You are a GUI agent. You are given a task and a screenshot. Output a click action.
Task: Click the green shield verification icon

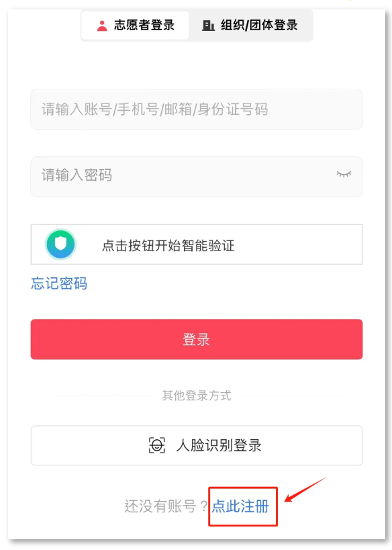point(60,244)
